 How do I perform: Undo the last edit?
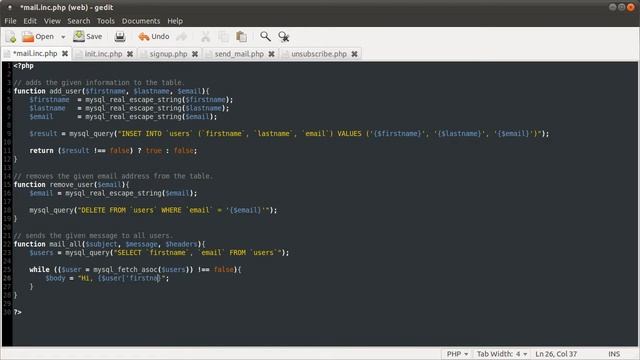[154, 37]
